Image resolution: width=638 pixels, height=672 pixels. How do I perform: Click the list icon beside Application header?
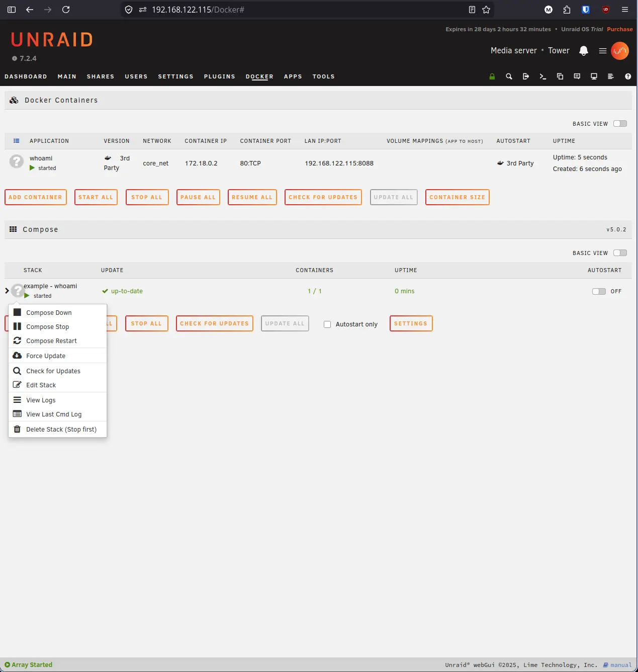coord(16,141)
